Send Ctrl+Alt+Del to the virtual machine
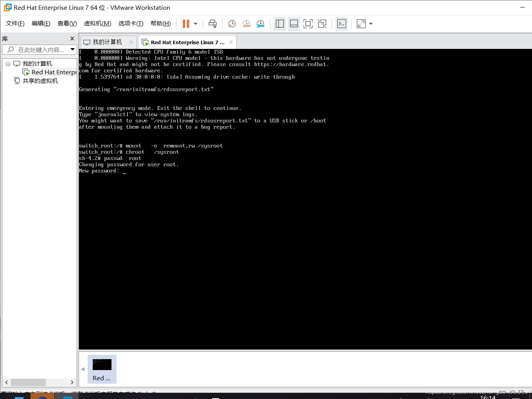This screenshot has height=399, width=532. coord(212,24)
